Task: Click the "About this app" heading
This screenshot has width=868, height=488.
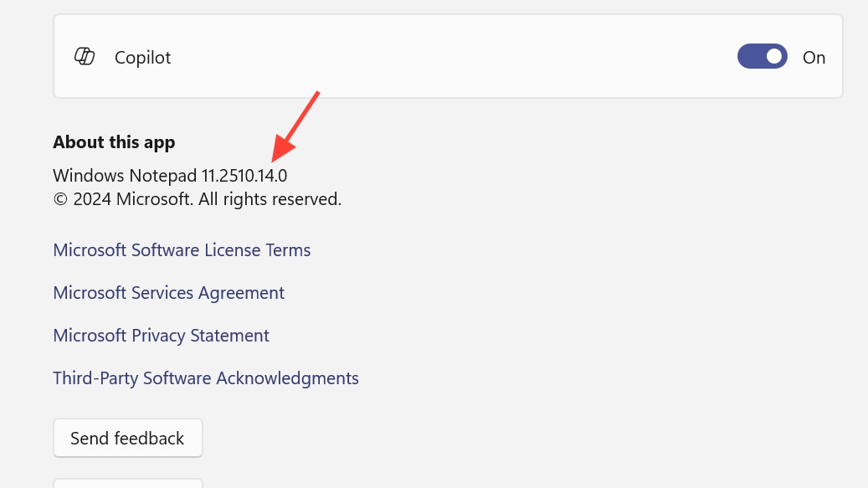Action: pos(114,142)
